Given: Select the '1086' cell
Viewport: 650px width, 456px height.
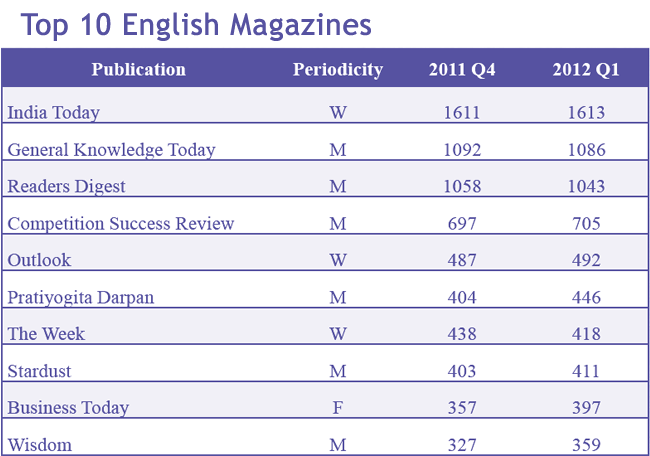Looking at the screenshot, I should (587, 150).
